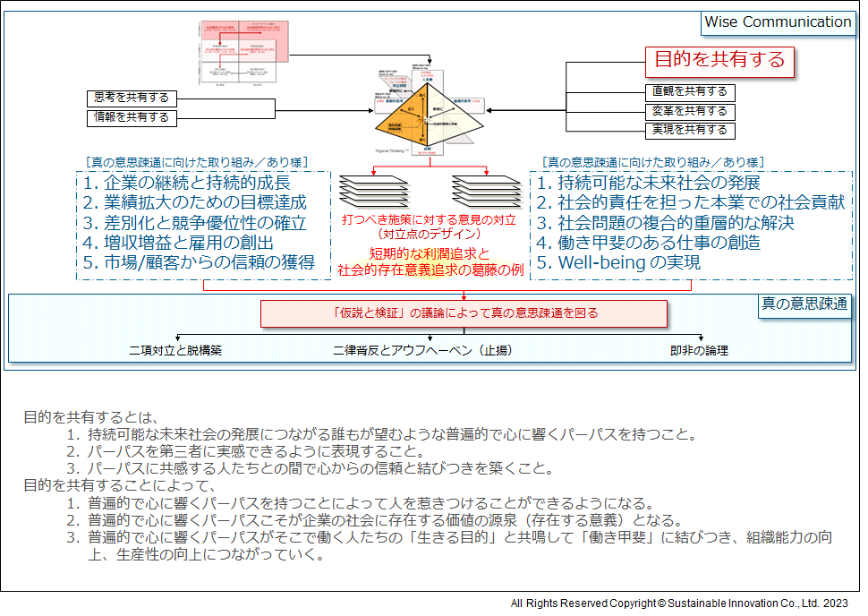Image resolution: width=868 pixels, height=616 pixels.
Task: Click the right stacked papers icon
Action: point(486,190)
